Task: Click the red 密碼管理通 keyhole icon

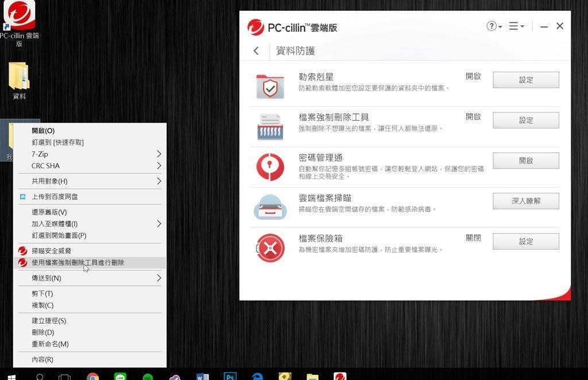Action: click(270, 167)
